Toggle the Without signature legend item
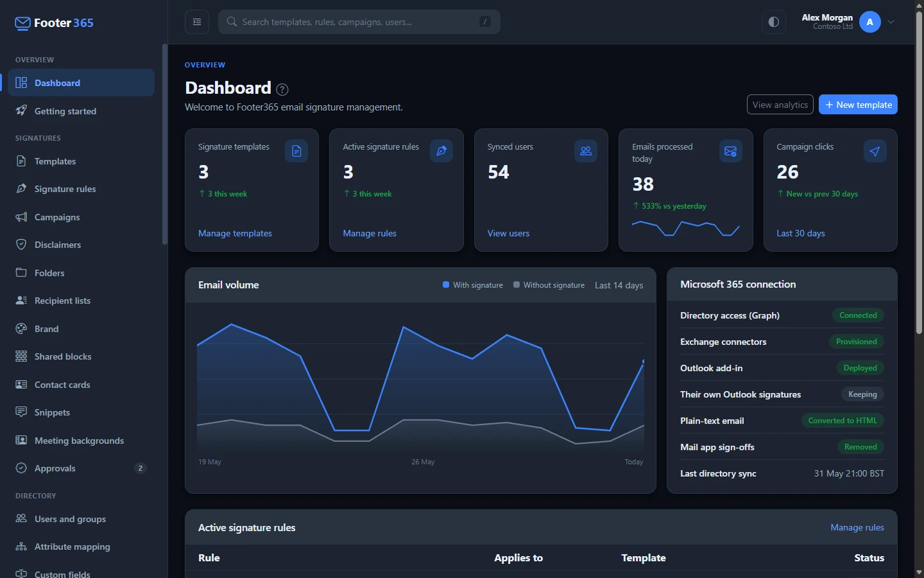The image size is (924, 578). coord(549,285)
